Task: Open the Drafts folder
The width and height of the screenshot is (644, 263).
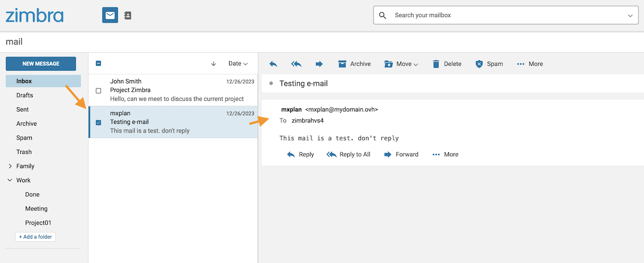Action: 25,95
